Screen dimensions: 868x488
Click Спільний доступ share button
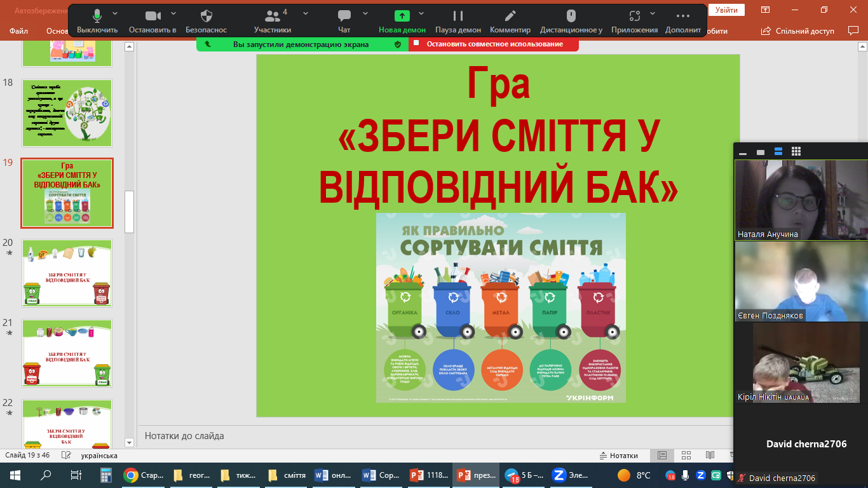pyautogui.click(x=798, y=30)
